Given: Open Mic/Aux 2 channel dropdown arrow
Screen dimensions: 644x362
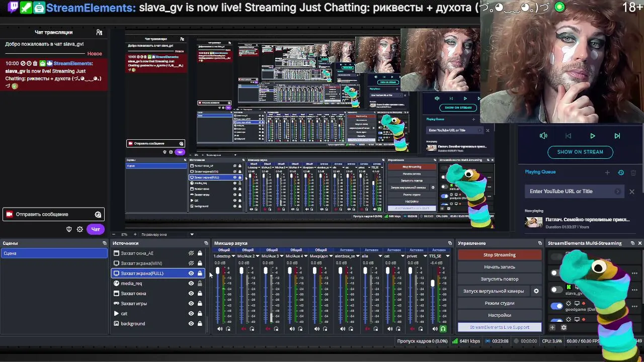Looking at the screenshot, I should coord(258,256).
